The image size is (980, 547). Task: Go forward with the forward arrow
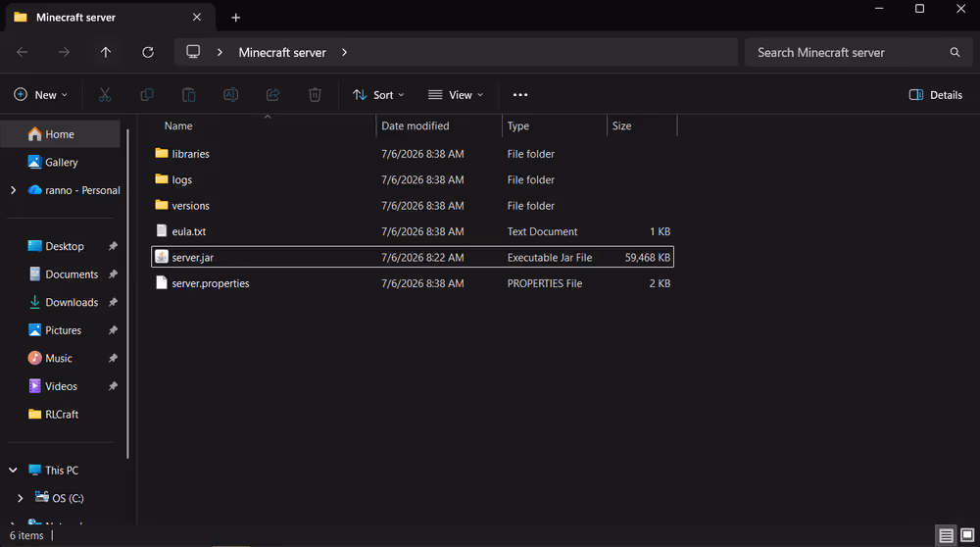click(64, 53)
